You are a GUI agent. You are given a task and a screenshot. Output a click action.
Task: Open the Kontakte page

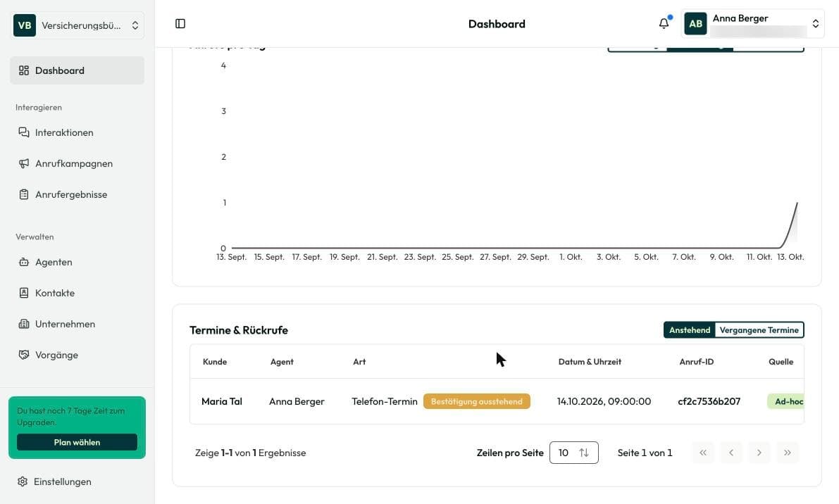(77, 292)
